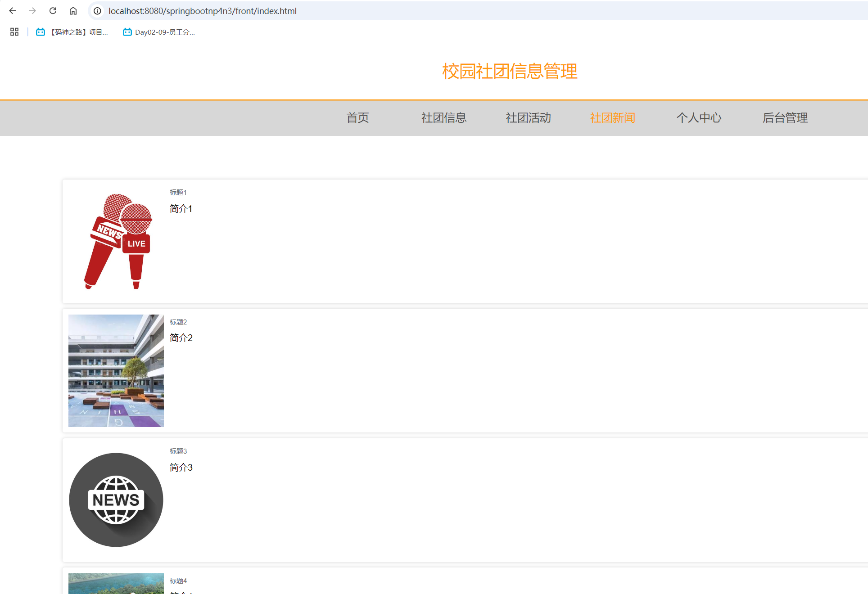
Task: Open the news item titled 标题3
Action: pos(178,451)
